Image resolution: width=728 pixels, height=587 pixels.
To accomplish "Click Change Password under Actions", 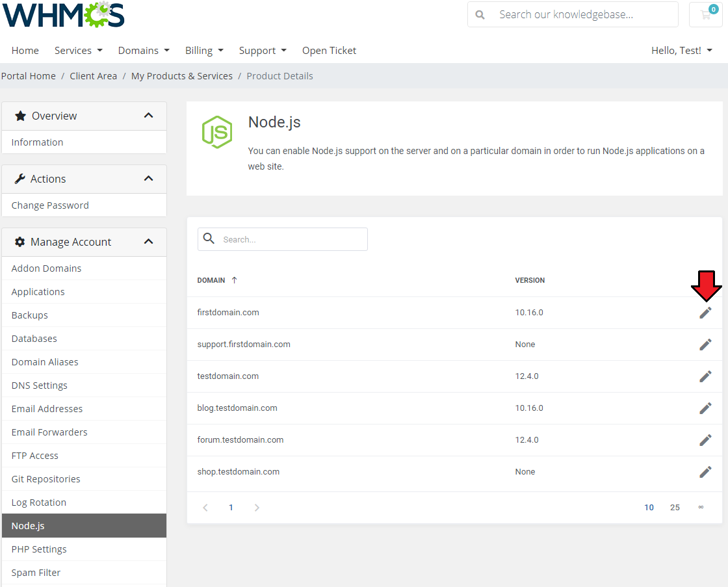I will [x=84, y=205].
